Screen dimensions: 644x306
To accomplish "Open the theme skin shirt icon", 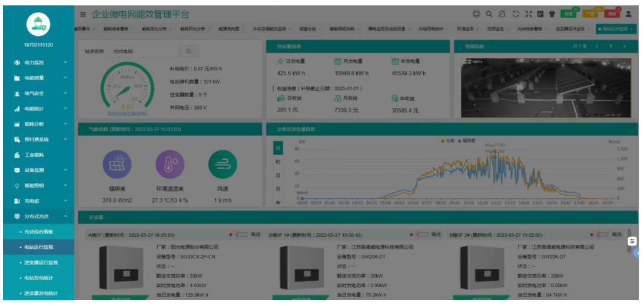I will [x=552, y=14].
